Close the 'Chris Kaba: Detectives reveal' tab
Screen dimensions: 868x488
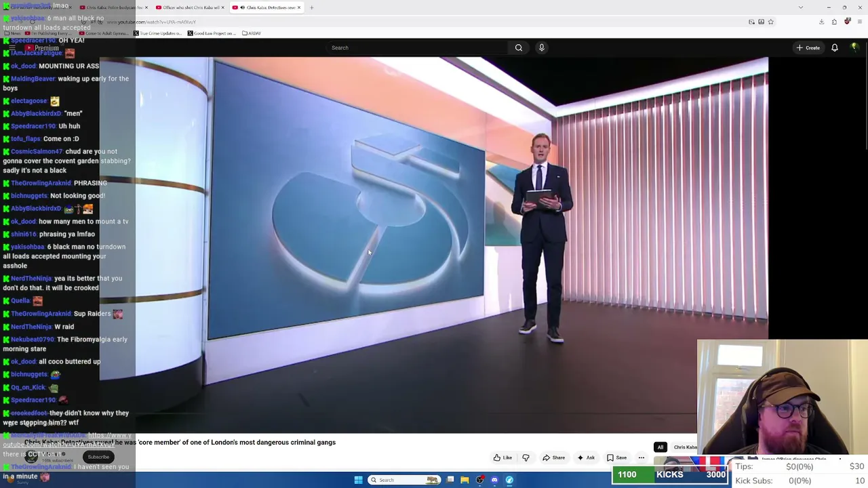tap(299, 7)
